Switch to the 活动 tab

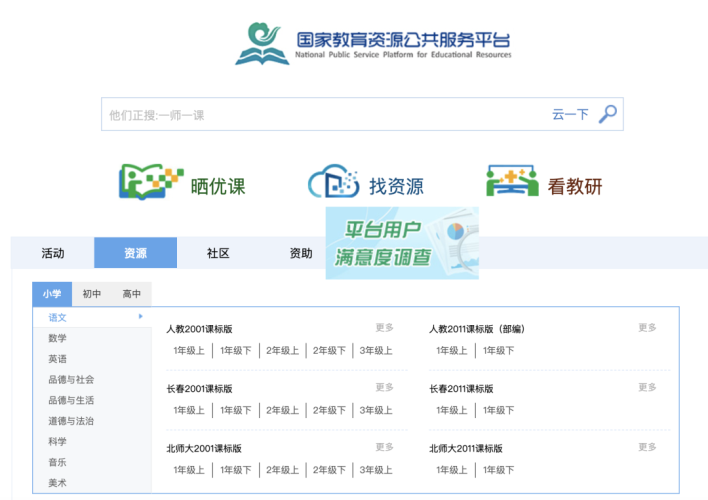53,254
